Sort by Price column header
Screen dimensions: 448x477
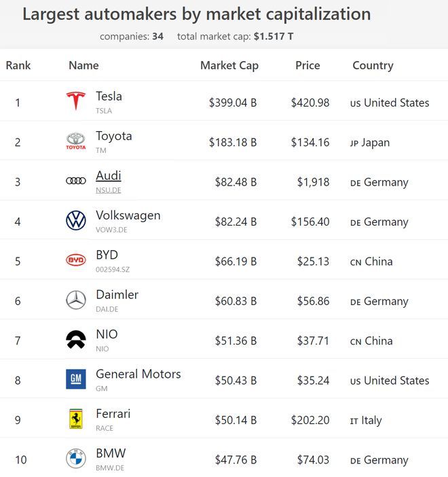[307, 65]
